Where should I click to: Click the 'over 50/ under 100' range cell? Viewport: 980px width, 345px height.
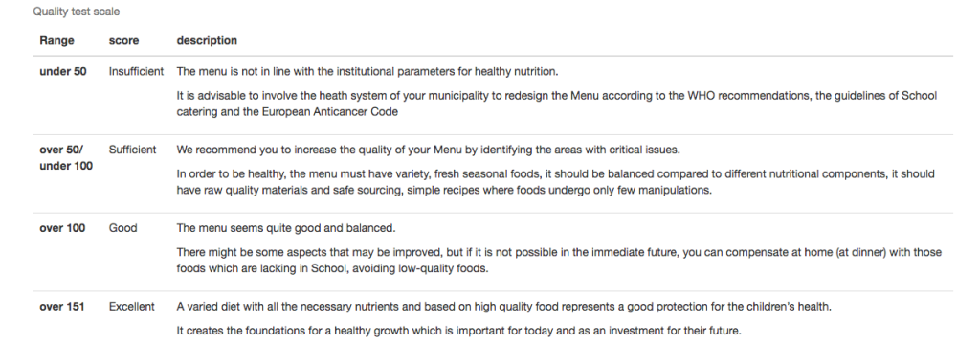(66, 158)
